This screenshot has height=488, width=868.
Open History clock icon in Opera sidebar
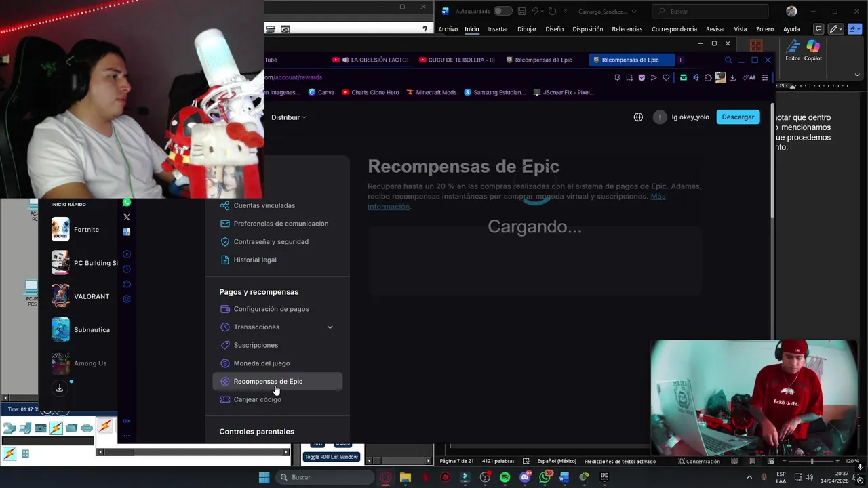click(127, 269)
